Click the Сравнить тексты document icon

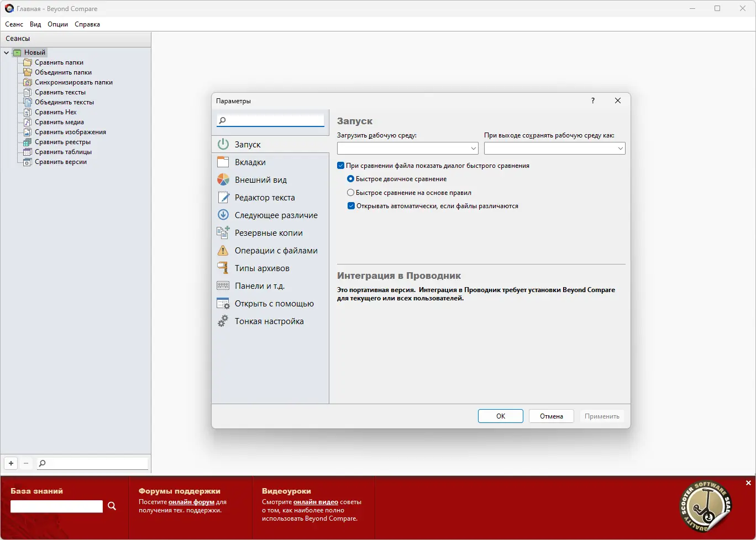pos(27,92)
